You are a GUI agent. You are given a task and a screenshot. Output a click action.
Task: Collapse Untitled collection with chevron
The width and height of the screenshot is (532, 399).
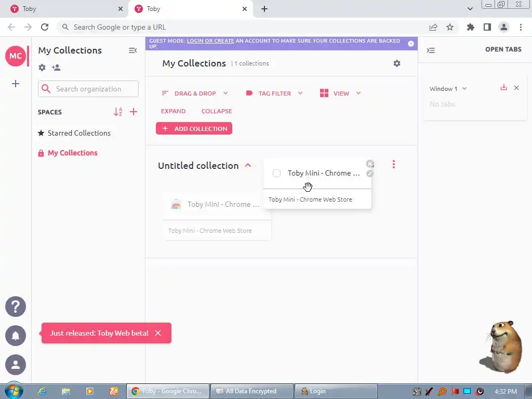click(248, 166)
